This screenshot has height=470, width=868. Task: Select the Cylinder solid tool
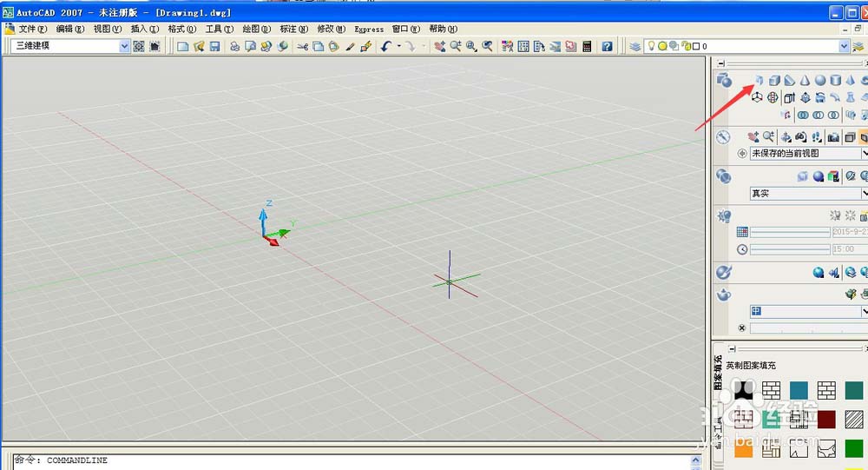835,81
